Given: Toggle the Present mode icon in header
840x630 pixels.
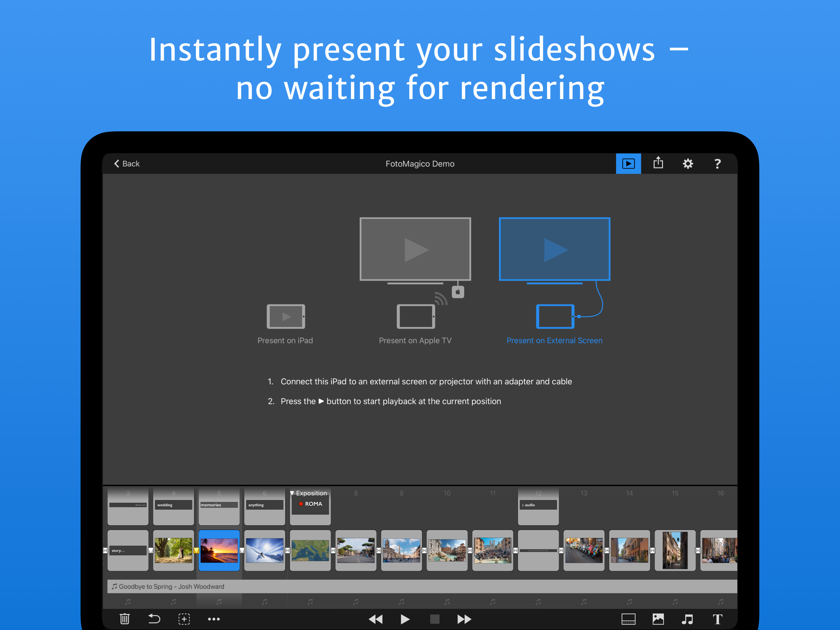Looking at the screenshot, I should point(628,164).
